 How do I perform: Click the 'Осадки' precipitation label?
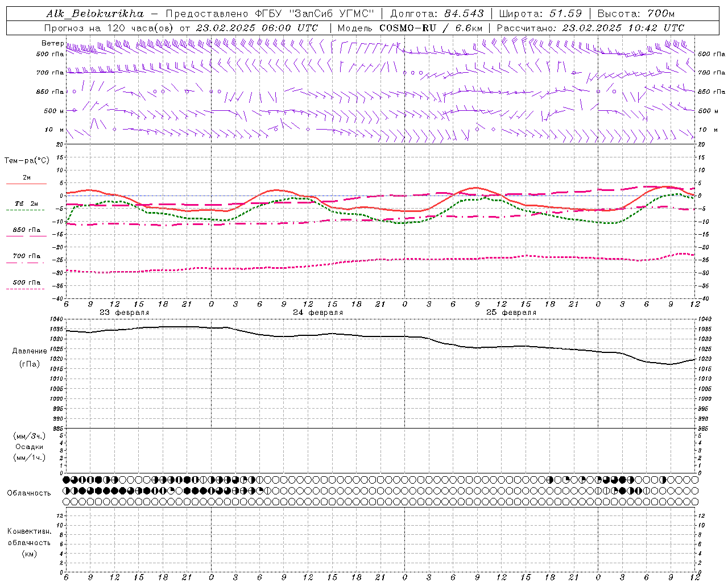pyautogui.click(x=30, y=447)
